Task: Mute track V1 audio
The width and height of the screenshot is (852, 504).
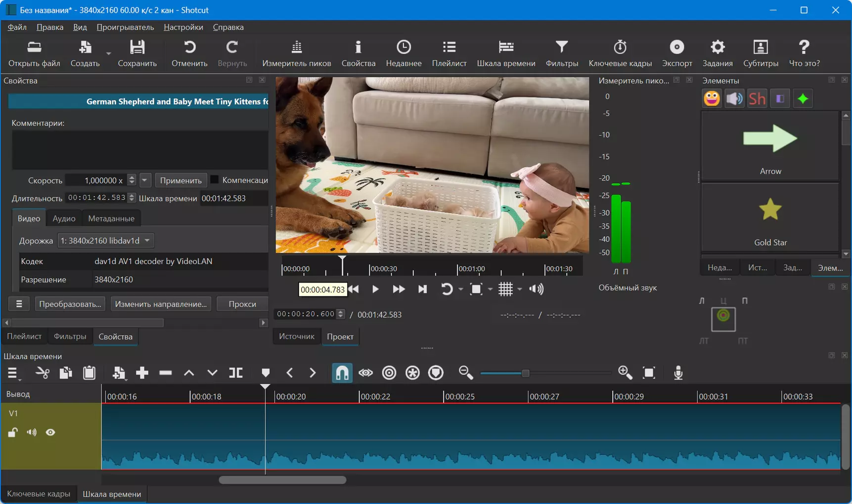Action: coord(32,432)
